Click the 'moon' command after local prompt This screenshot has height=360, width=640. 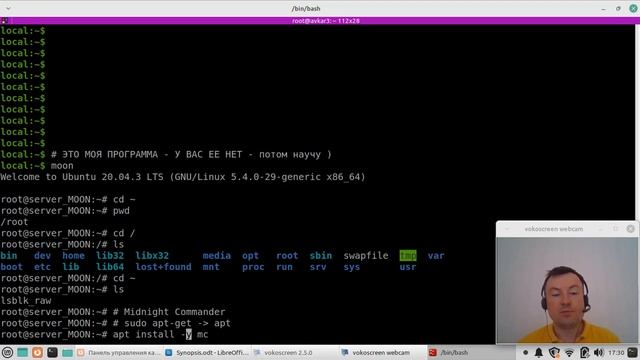62,166
